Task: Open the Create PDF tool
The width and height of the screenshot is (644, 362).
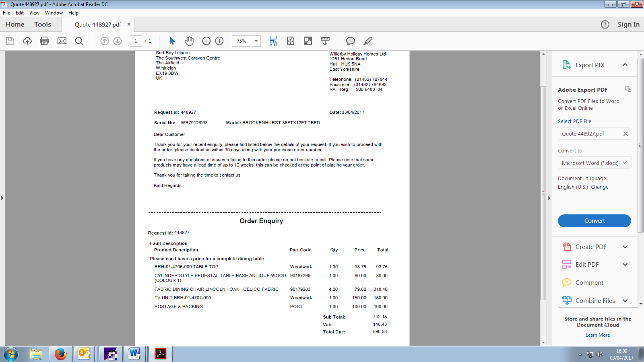Action: pos(591,247)
